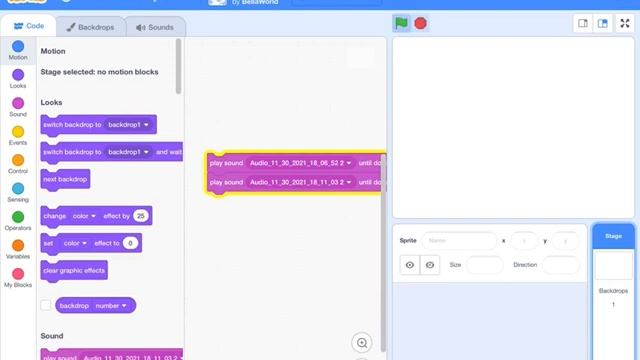Image resolution: width=640 pixels, height=360 pixels.
Task: Click the Looks palette heading
Action: coord(51,102)
